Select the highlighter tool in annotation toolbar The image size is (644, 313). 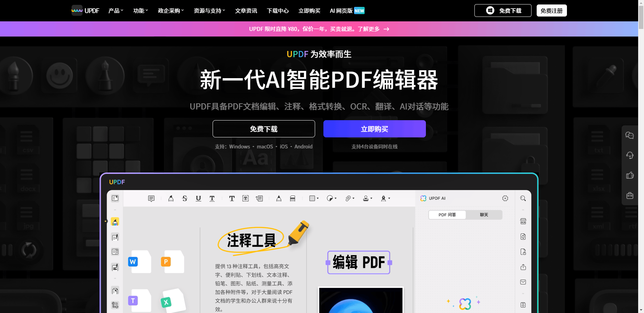point(171,198)
